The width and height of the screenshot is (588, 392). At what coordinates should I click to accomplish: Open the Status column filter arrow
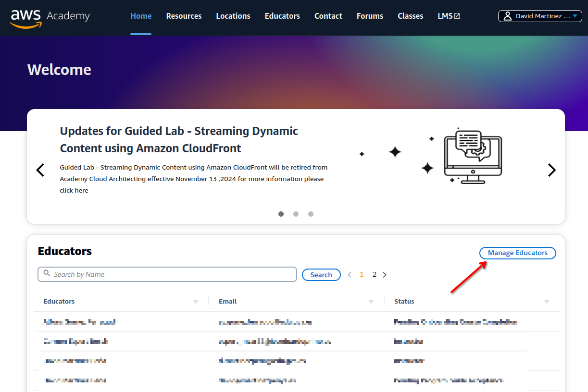pyautogui.click(x=547, y=302)
